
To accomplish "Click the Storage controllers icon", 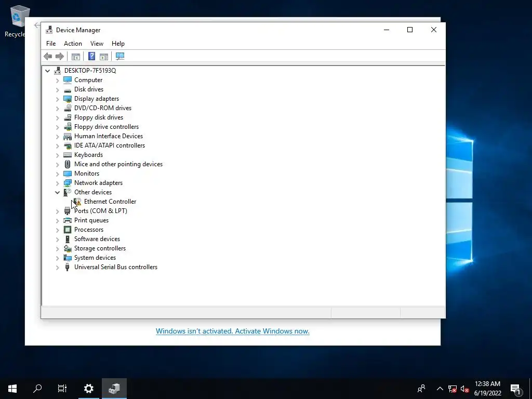I will click(x=68, y=248).
